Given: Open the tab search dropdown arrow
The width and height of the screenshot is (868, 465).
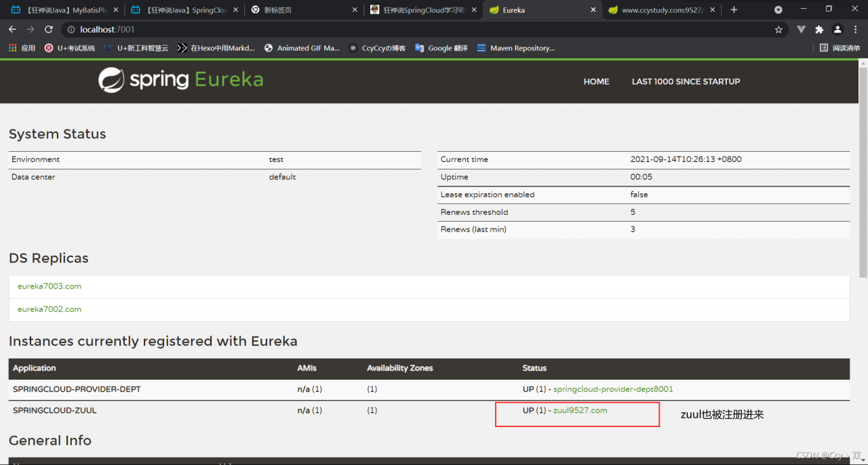Looking at the screenshot, I should [x=778, y=10].
